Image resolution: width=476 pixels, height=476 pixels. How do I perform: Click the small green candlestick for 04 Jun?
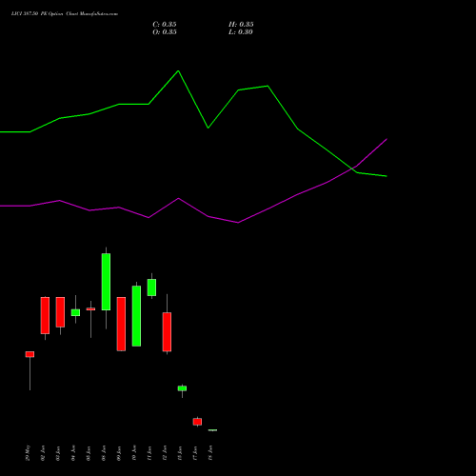coord(75,312)
